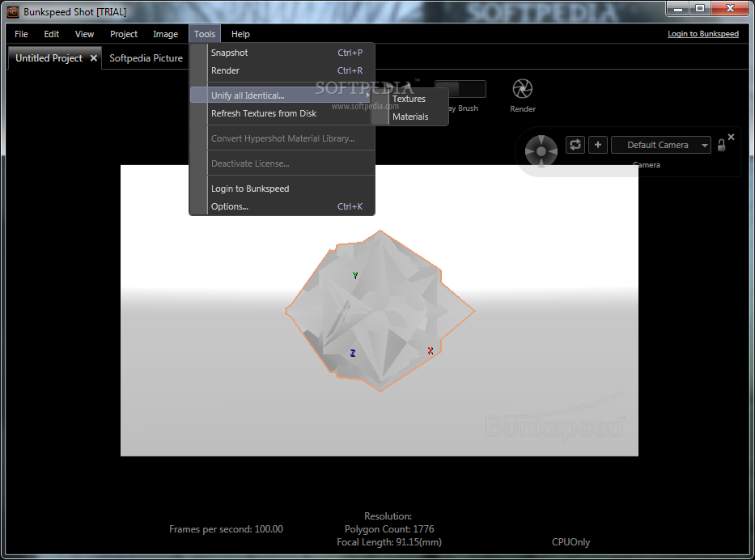Open the View menu
This screenshot has height=560, width=755.
pos(84,34)
